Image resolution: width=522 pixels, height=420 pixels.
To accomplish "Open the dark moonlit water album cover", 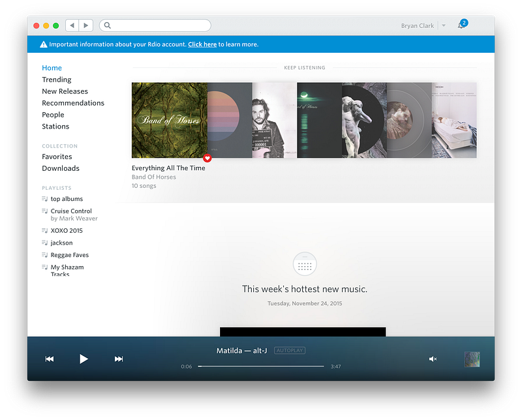I will click(x=319, y=120).
